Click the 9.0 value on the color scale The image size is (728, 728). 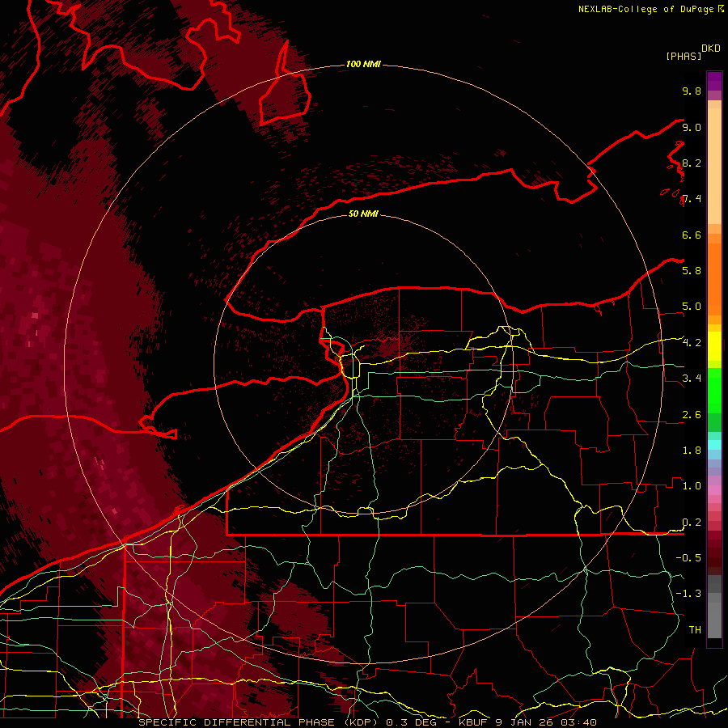pyautogui.click(x=692, y=127)
